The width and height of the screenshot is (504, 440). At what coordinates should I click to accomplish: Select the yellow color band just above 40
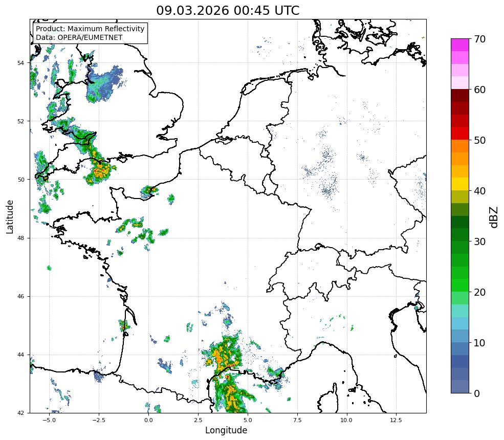pos(460,184)
